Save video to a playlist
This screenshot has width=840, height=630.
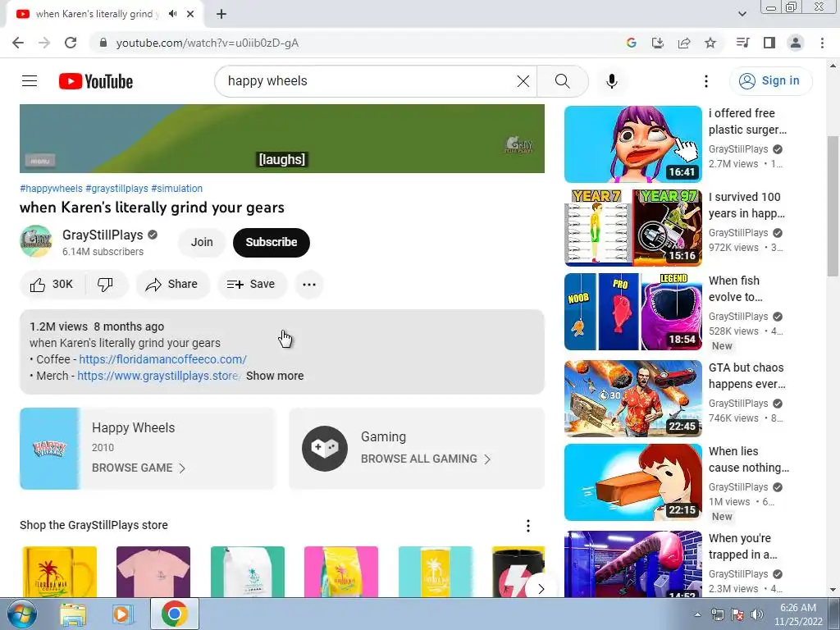coord(251,285)
